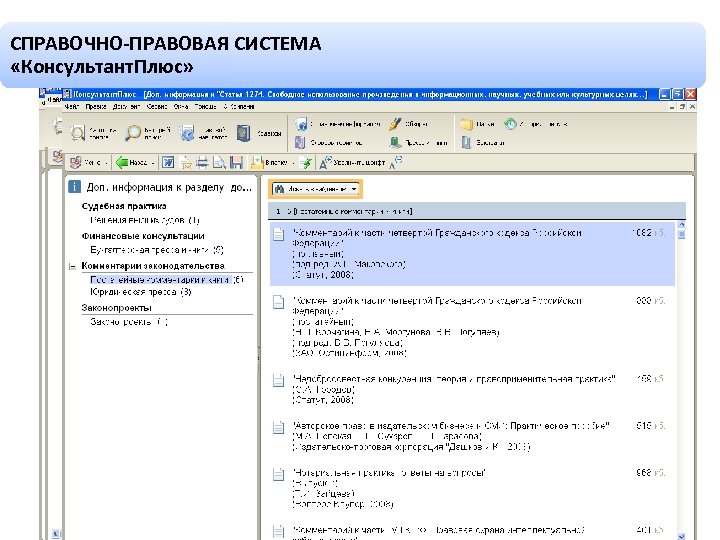Click the Меню toolbar button
Screen dimensions: 720x540
point(84,162)
